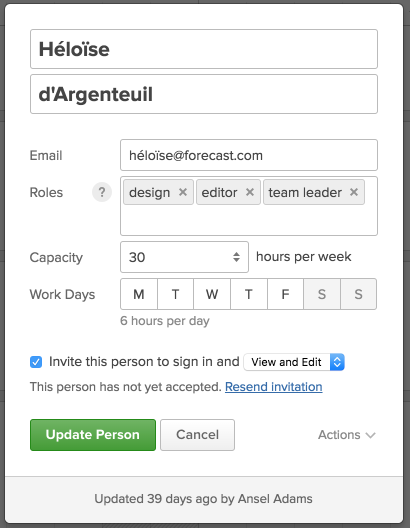Focus the last name field d'Argenteuil

pos(204,94)
